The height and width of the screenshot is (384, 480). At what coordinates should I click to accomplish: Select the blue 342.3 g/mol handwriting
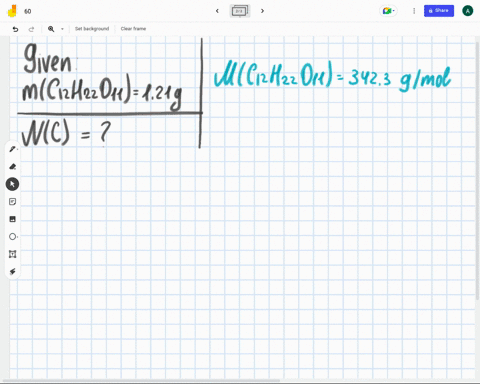332,75
